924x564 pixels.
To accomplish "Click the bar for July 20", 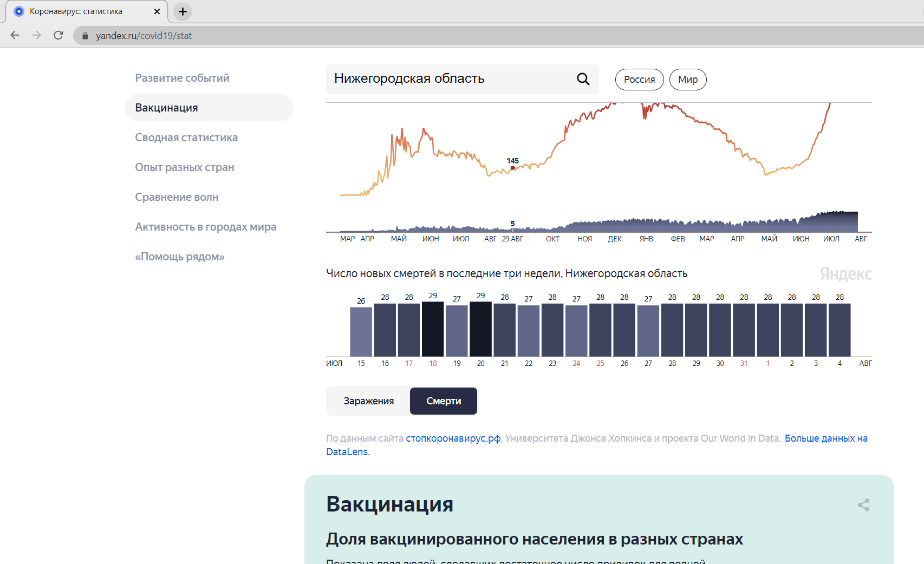I will pyautogui.click(x=481, y=329).
